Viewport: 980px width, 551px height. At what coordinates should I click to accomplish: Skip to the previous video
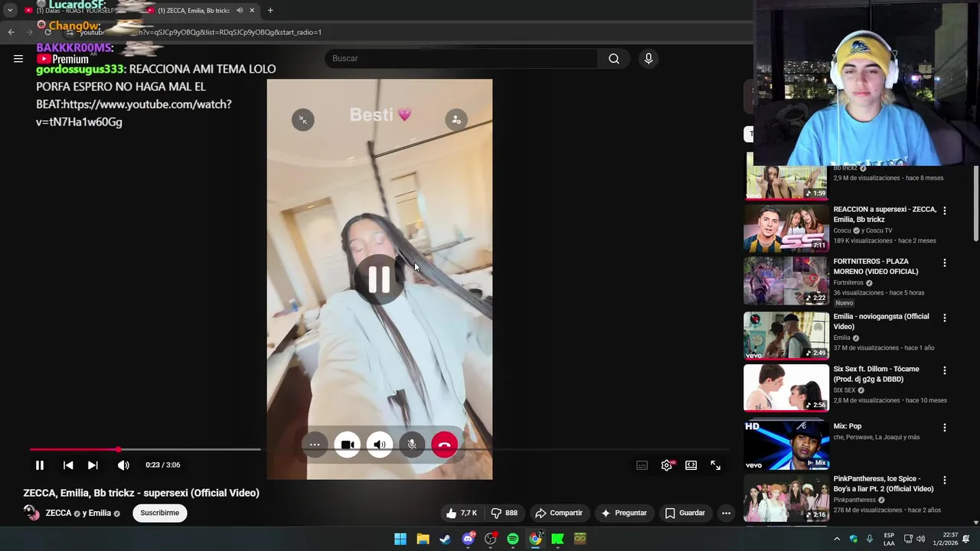coord(68,465)
